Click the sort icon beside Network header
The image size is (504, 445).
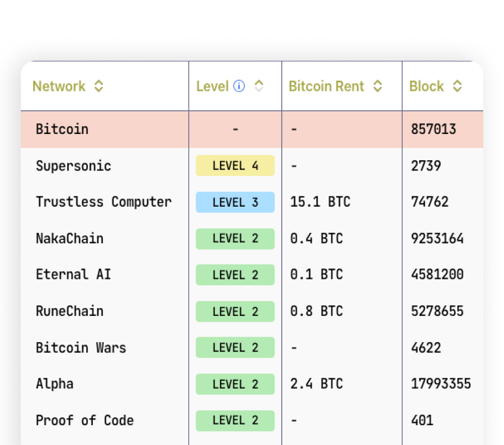click(x=99, y=86)
